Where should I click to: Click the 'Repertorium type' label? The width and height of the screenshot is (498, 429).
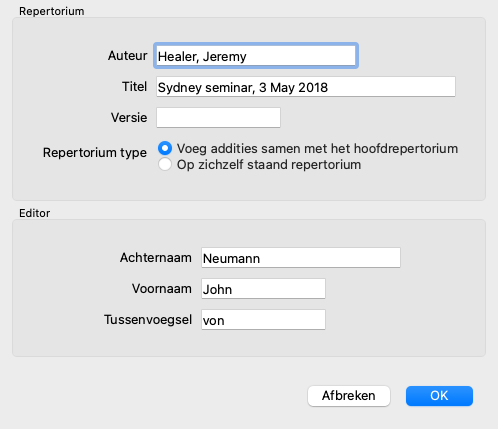point(95,153)
